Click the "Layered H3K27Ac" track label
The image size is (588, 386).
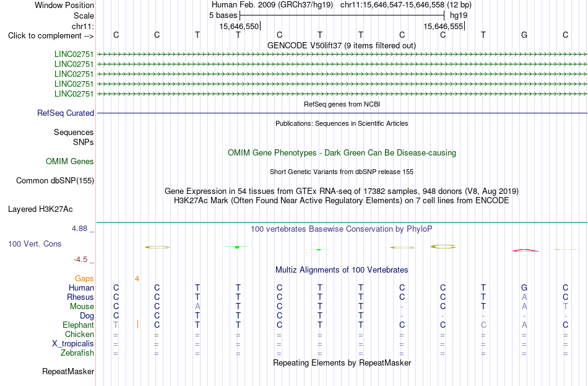[40, 209]
